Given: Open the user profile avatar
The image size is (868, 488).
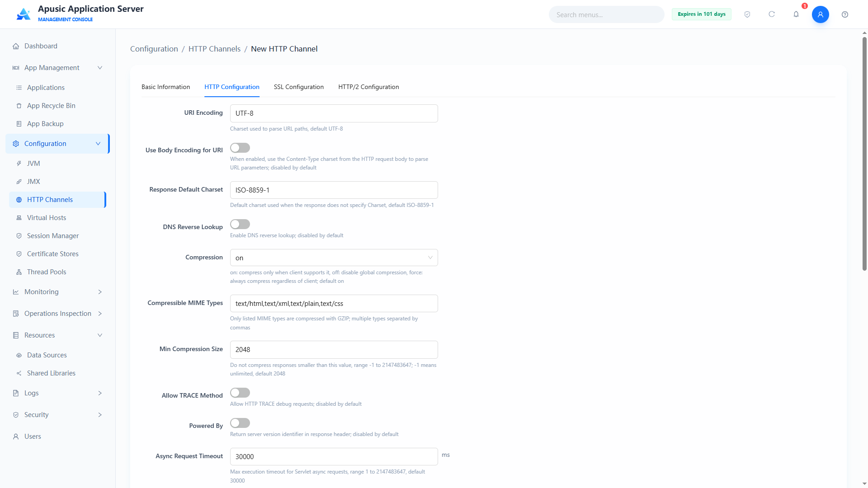Looking at the screenshot, I should tap(820, 14).
